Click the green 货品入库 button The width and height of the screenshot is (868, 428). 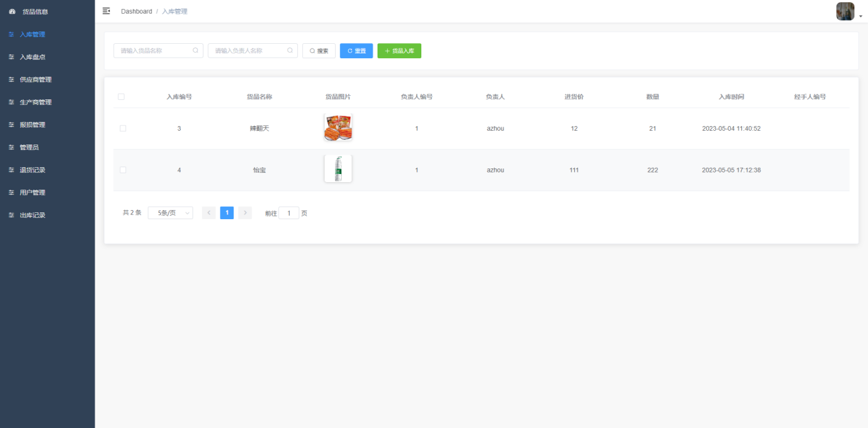click(399, 50)
